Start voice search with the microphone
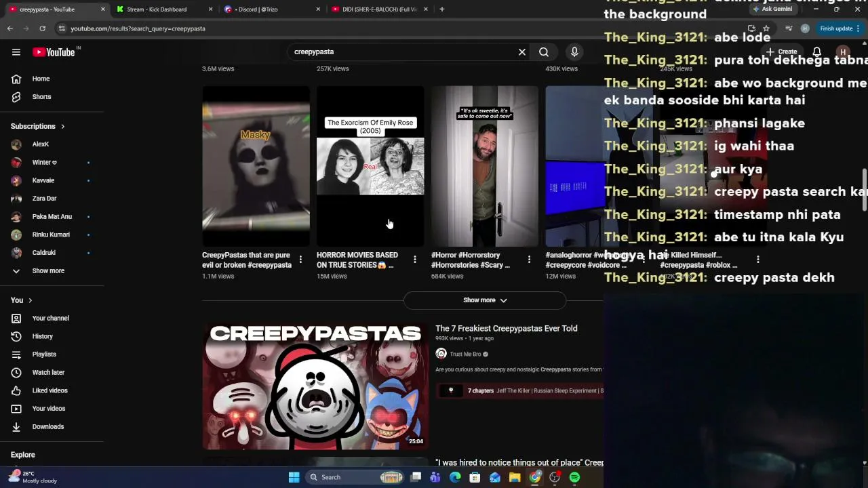Viewport: 868px width, 488px height. (574, 52)
